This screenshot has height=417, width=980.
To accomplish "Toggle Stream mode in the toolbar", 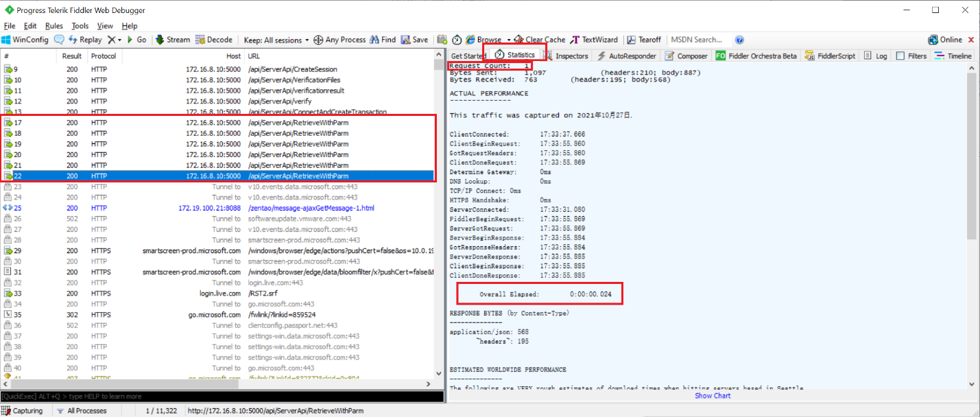I will coord(172,40).
